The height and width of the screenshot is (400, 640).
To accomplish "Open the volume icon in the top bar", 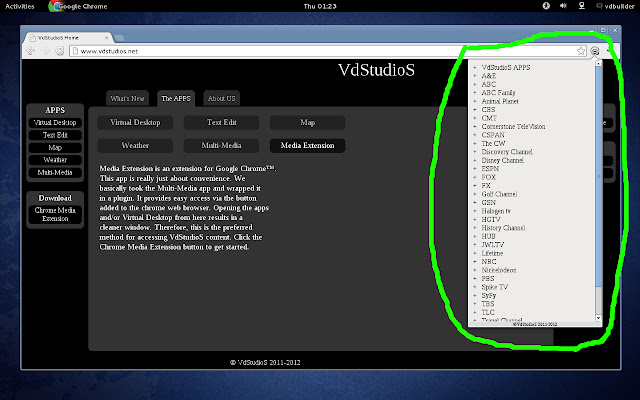I will (x=563, y=6).
